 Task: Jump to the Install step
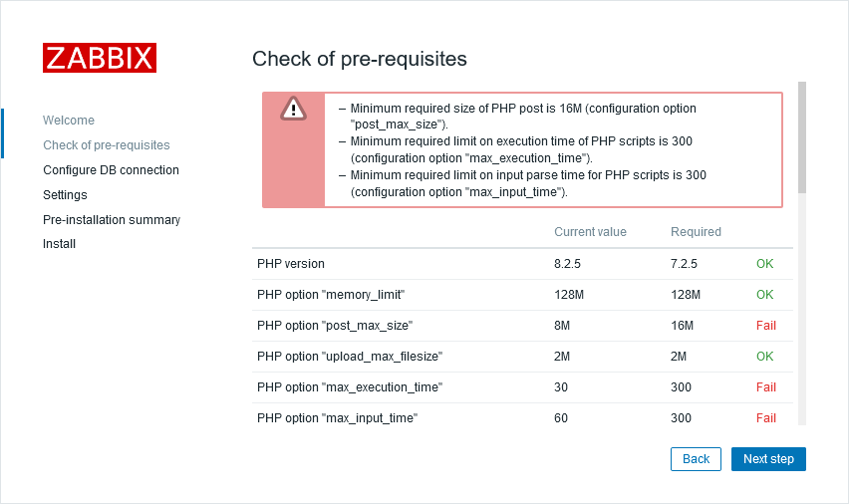(x=59, y=244)
